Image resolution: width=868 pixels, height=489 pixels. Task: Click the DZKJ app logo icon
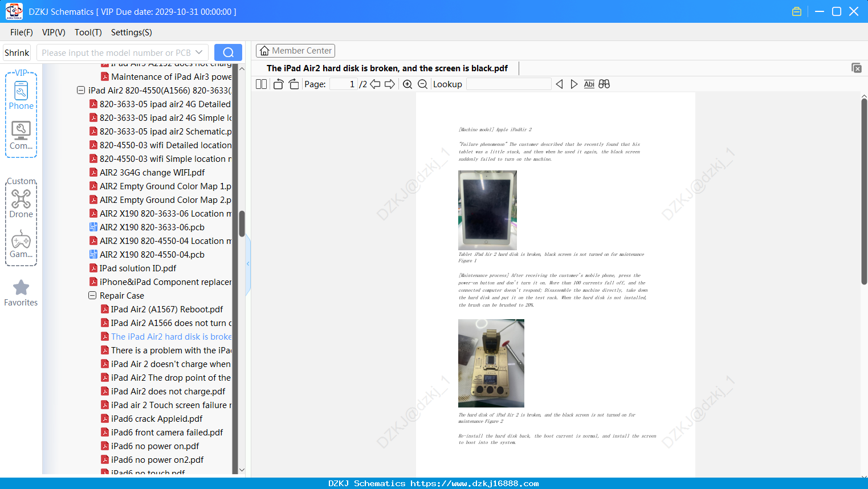point(14,11)
